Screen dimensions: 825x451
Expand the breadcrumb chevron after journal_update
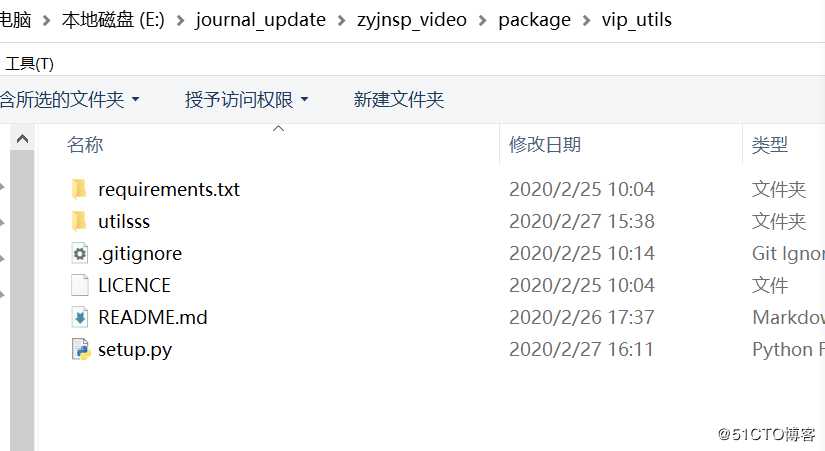(x=341, y=21)
